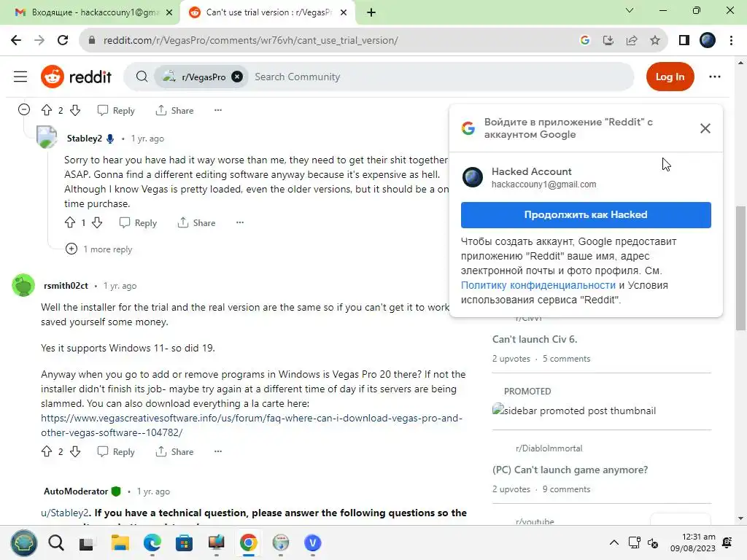Share rsmith02ct's comment
747x560 pixels.
coord(174,452)
